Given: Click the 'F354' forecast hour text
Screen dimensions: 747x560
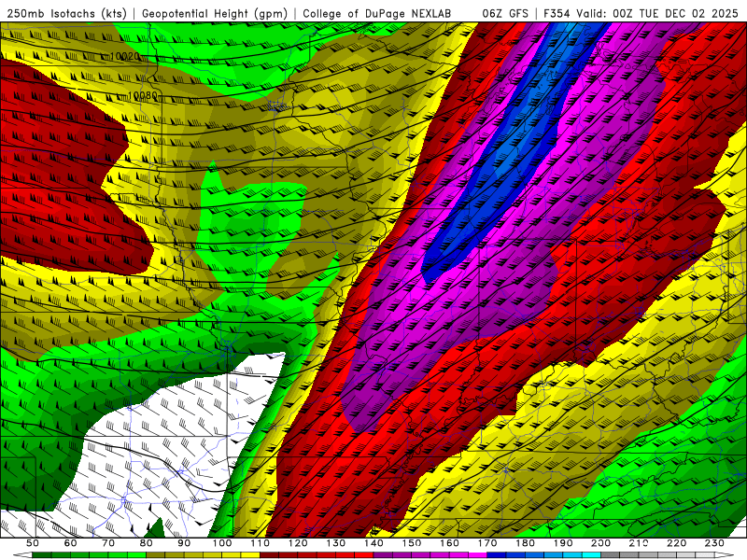Looking at the screenshot, I should point(557,13).
